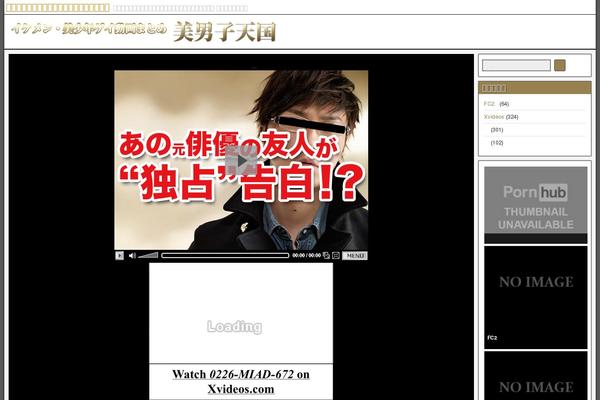Click the Loading embed frame
Image resolution: width=600 pixels, height=400 pixels.
pyautogui.click(x=241, y=313)
